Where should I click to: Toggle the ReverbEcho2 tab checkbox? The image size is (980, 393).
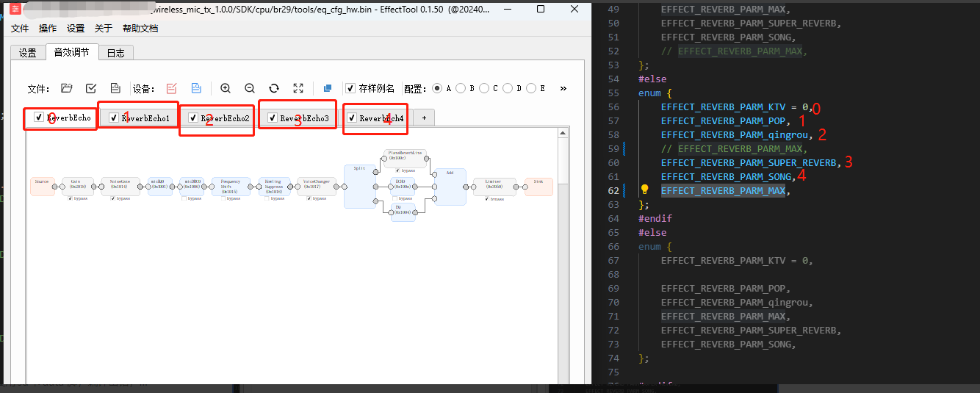(193, 118)
